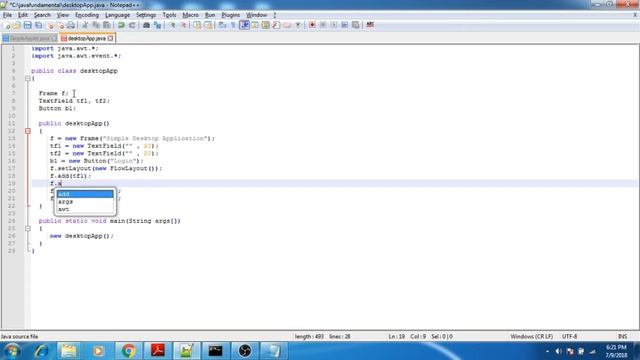Click the stop macro recording icon
Screen dimensions: 640x360
[x=323, y=25]
